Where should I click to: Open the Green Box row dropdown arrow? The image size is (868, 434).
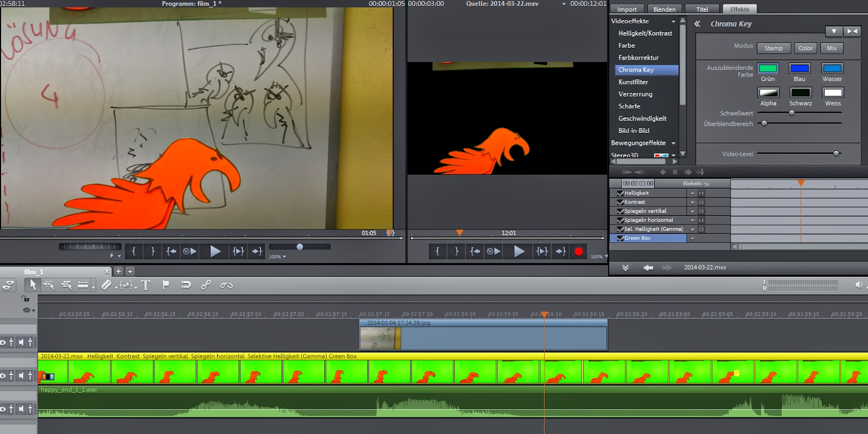(x=692, y=238)
